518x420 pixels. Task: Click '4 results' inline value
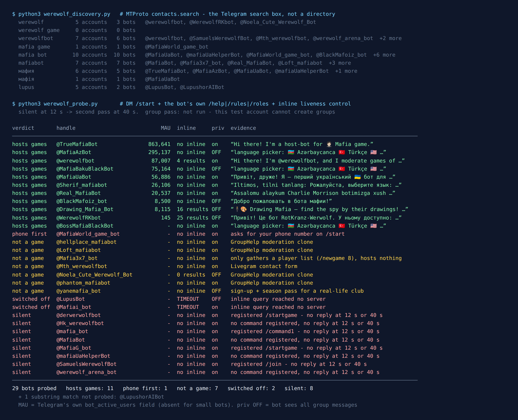coord(191,161)
